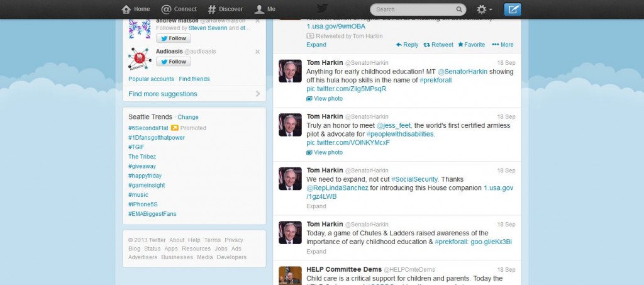The width and height of the screenshot is (644, 285).
Task: Open andrew matson avatar
Action: click(140, 29)
